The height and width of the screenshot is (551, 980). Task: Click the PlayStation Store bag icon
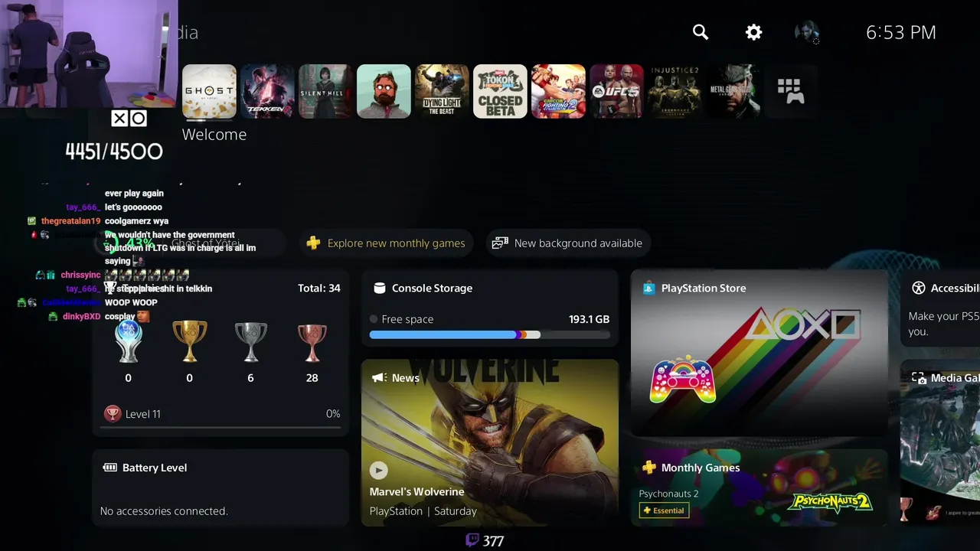648,288
